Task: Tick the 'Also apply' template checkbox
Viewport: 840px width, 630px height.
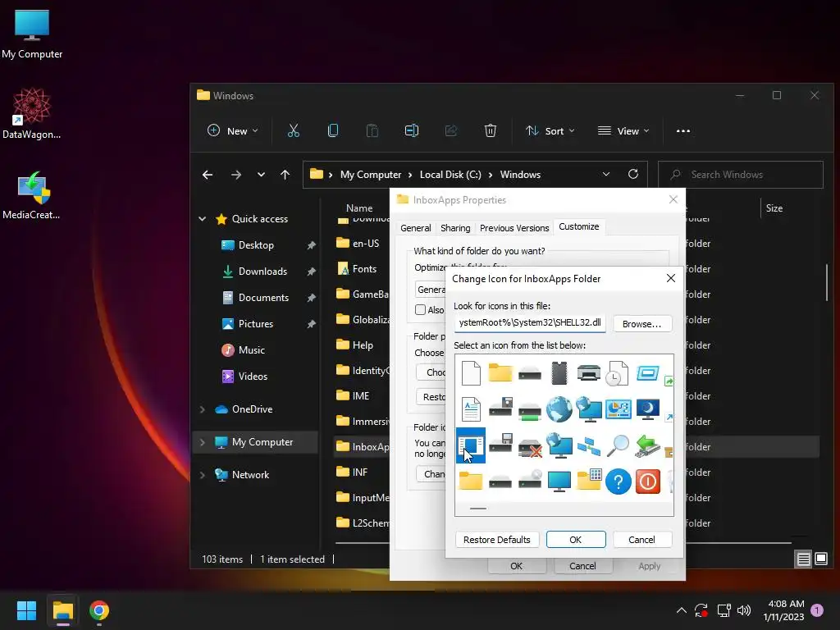Action: (421, 309)
